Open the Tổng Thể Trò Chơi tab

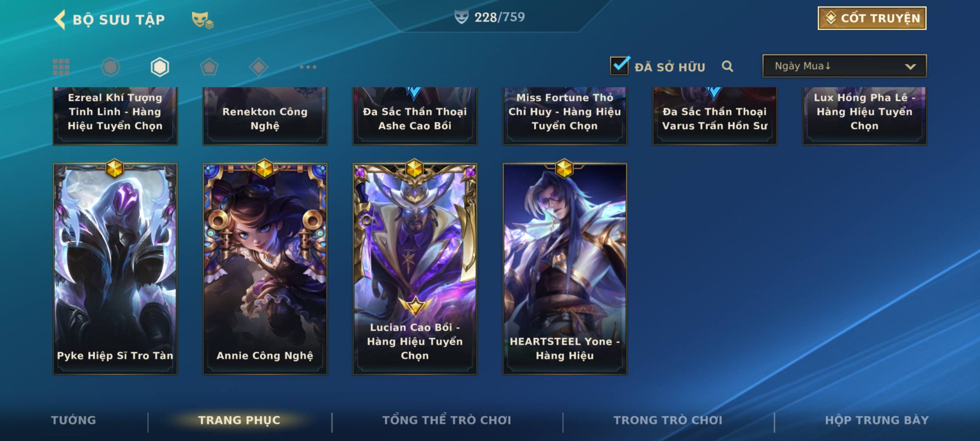[447, 420]
